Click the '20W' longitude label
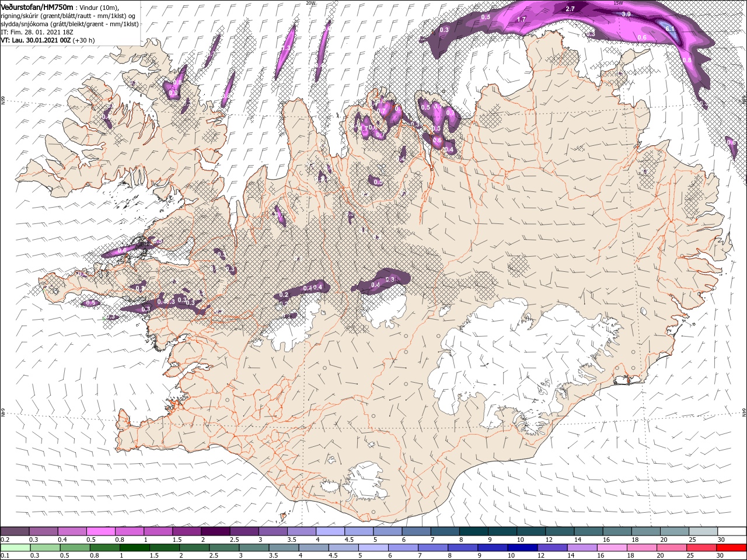This screenshot has height=560, width=747. (x=310, y=2)
